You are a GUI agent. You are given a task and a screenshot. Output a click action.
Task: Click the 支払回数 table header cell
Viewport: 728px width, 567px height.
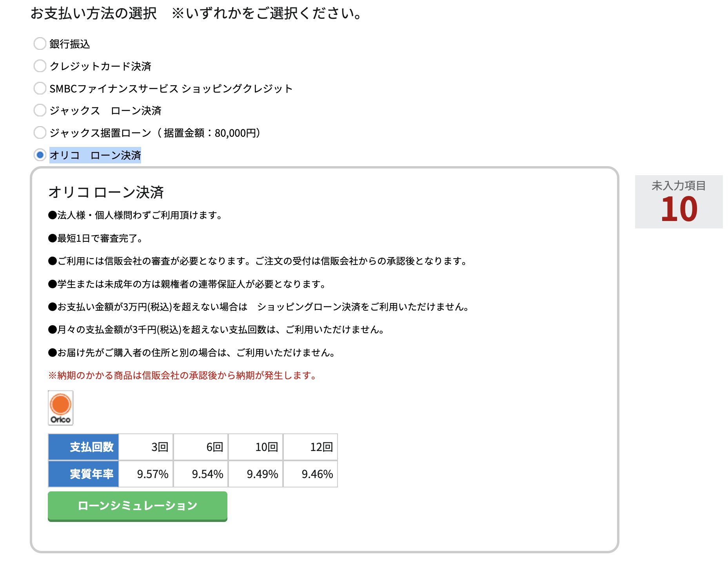pyautogui.click(x=84, y=447)
